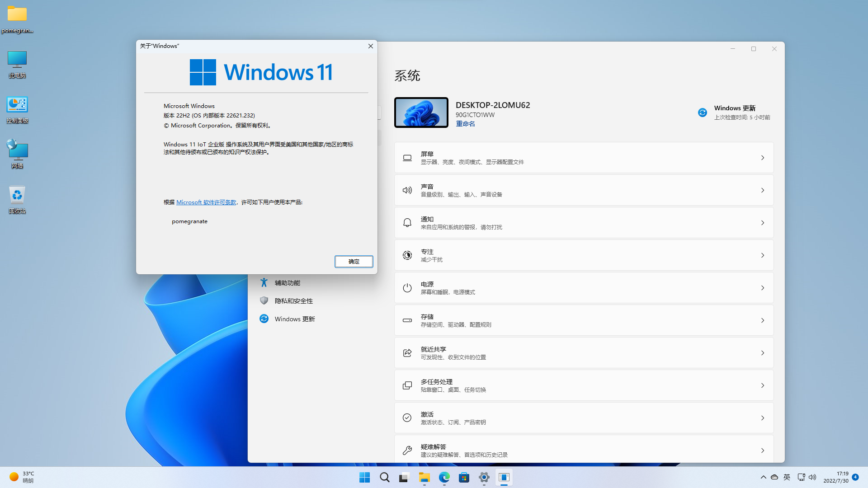Image resolution: width=868 pixels, height=488 pixels.
Task: Open the clock and date 17:19
Action: coord(835,477)
